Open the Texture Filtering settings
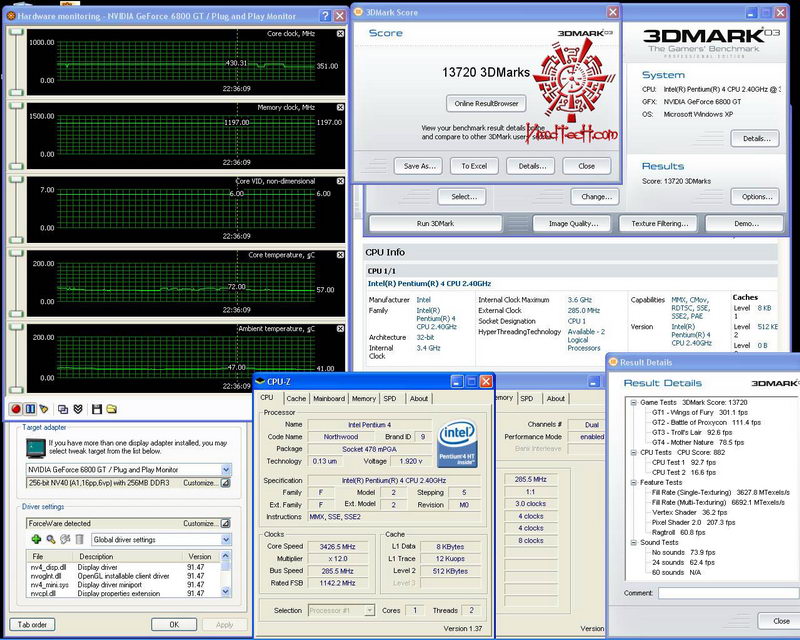The width and height of the screenshot is (800, 640). click(659, 224)
